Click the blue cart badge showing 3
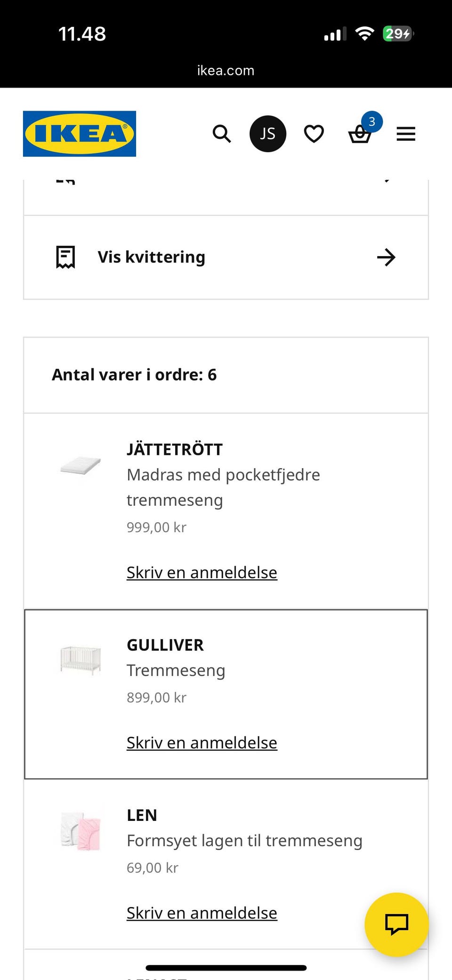This screenshot has width=452, height=980. pyautogui.click(x=371, y=121)
